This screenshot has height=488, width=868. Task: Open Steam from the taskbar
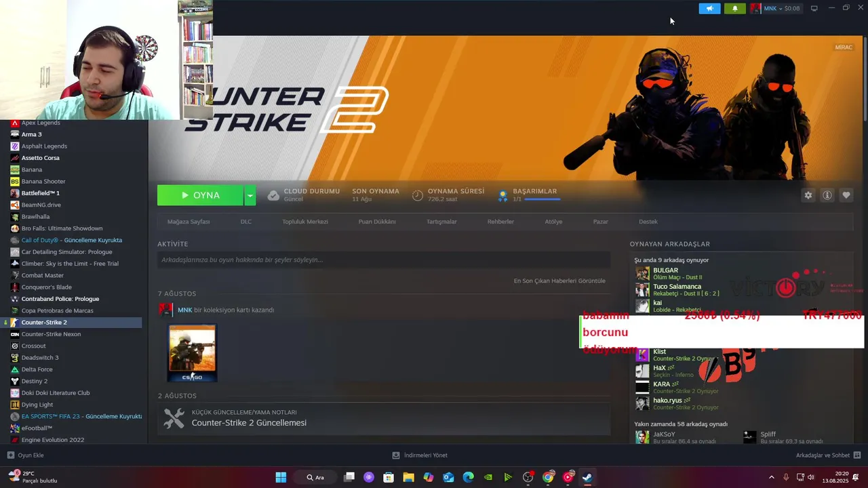[x=587, y=477]
